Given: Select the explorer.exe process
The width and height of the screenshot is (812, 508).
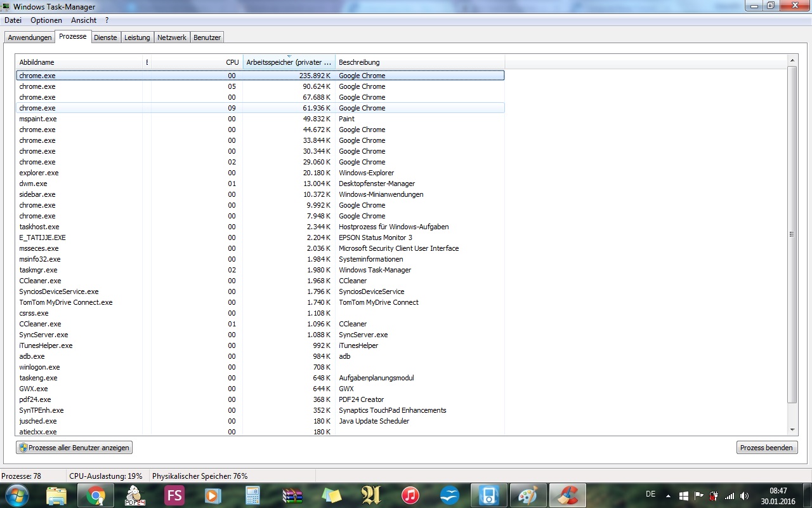Looking at the screenshot, I should coord(260,173).
